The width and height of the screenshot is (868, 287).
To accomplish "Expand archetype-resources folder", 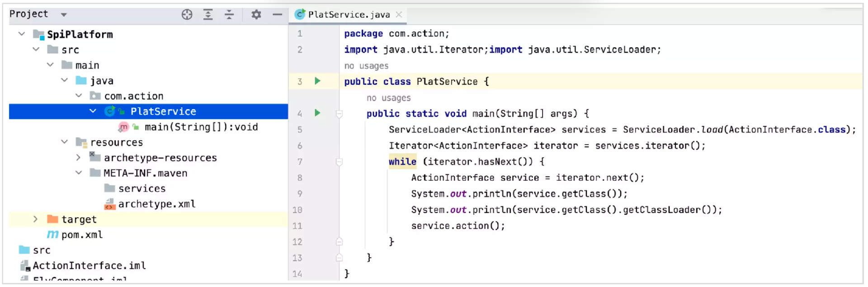I will (78, 158).
